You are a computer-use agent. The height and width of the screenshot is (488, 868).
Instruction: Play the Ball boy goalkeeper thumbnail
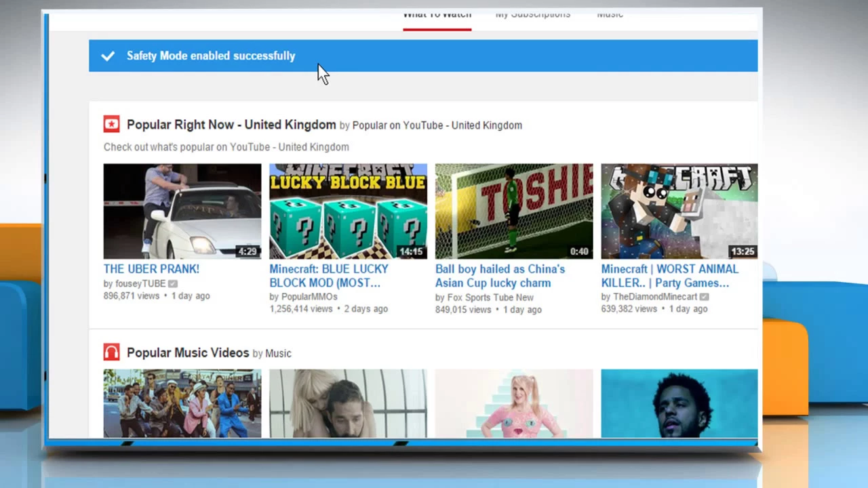[514, 211]
